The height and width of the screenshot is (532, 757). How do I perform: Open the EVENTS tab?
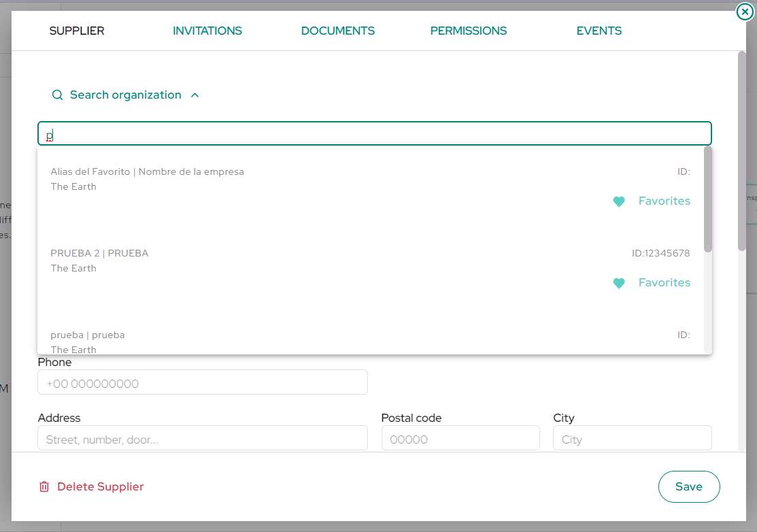599,31
